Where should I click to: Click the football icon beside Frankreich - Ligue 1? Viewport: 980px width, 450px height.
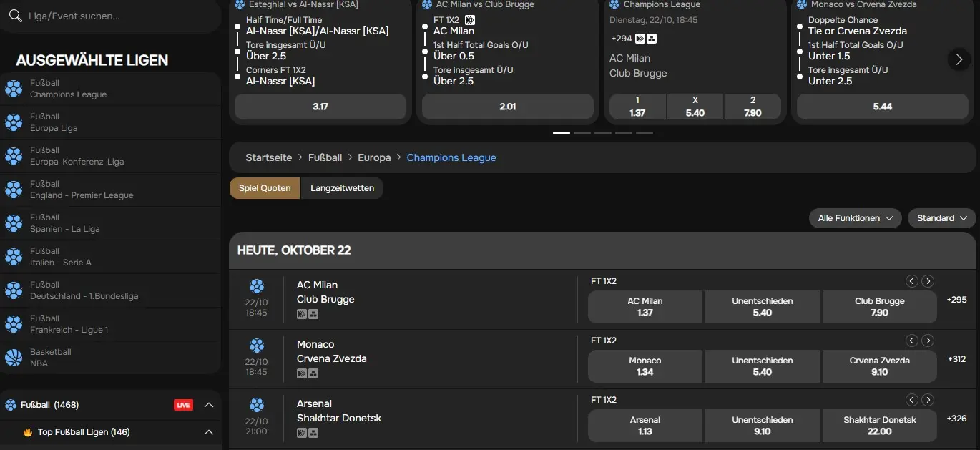click(x=14, y=324)
